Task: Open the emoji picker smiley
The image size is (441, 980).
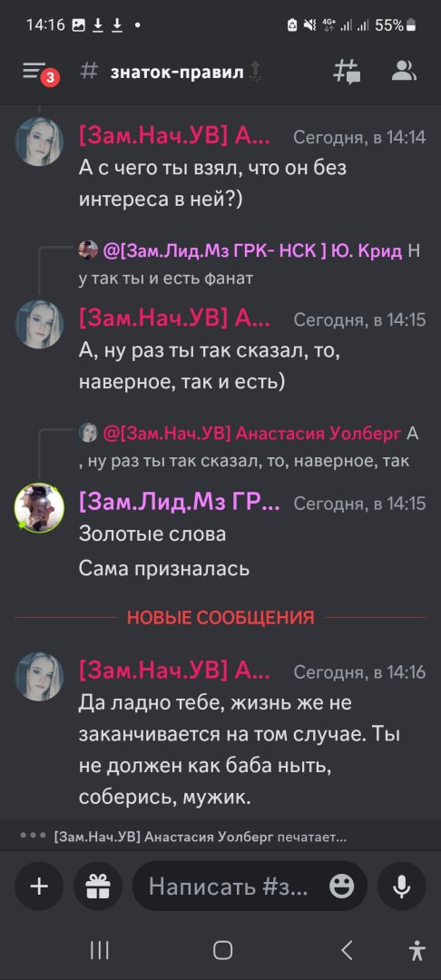Action: pyautogui.click(x=342, y=886)
